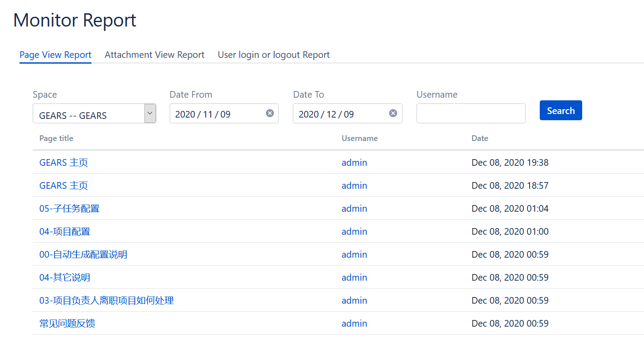Open the 04-项目配置 page link

pos(65,232)
